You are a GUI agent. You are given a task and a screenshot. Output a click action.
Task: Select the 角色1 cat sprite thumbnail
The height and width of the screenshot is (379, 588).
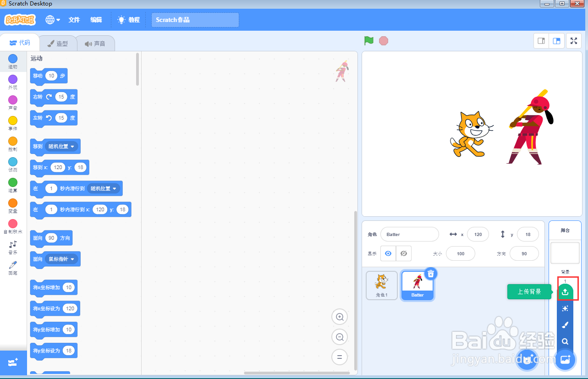(382, 286)
